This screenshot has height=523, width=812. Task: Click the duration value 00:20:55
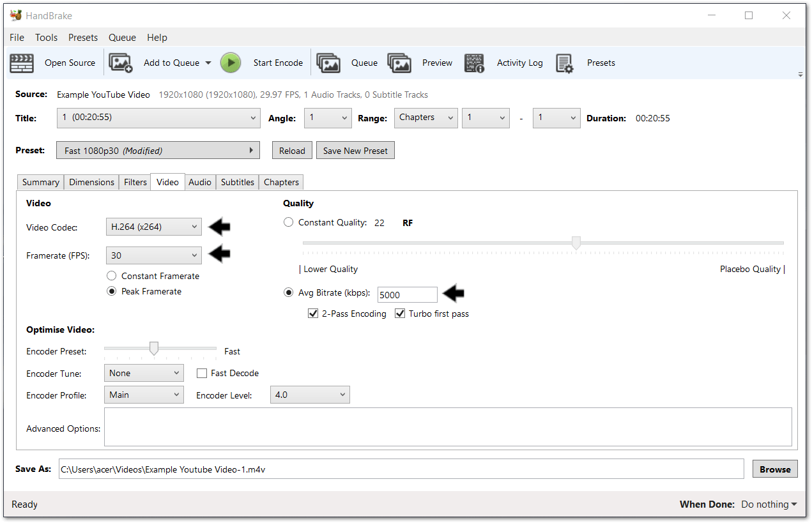point(653,118)
